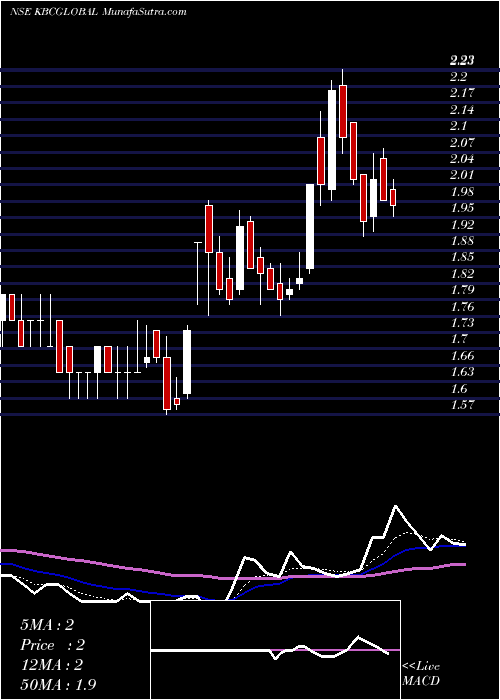Click the 1.92 price axis label
Image resolution: width=500 pixels, height=700 pixels.
462,225
